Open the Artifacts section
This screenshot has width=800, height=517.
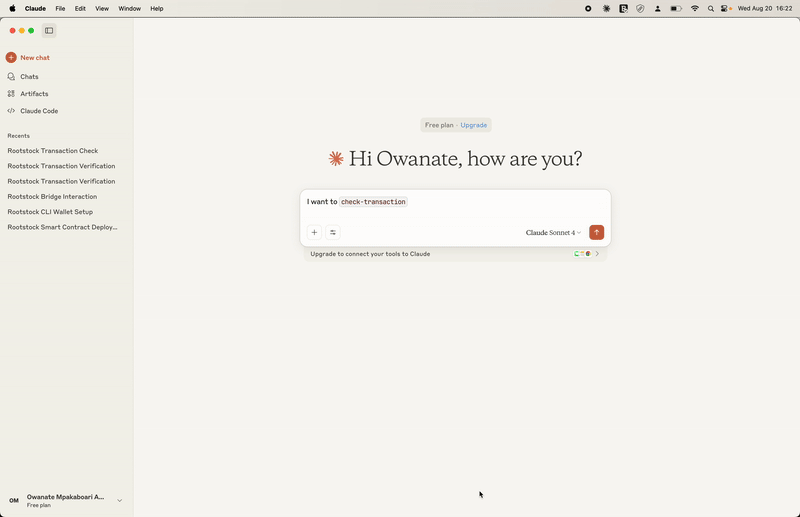pos(34,94)
